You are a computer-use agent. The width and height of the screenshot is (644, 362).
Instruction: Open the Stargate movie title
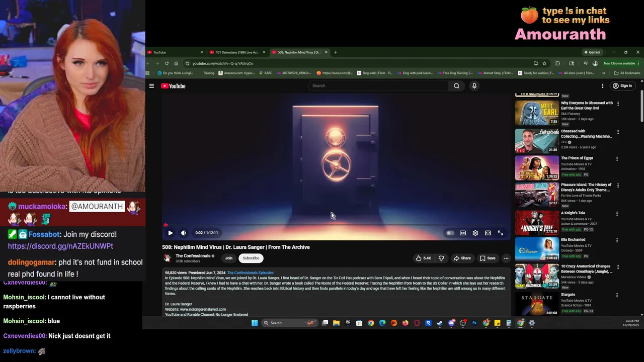568,295
